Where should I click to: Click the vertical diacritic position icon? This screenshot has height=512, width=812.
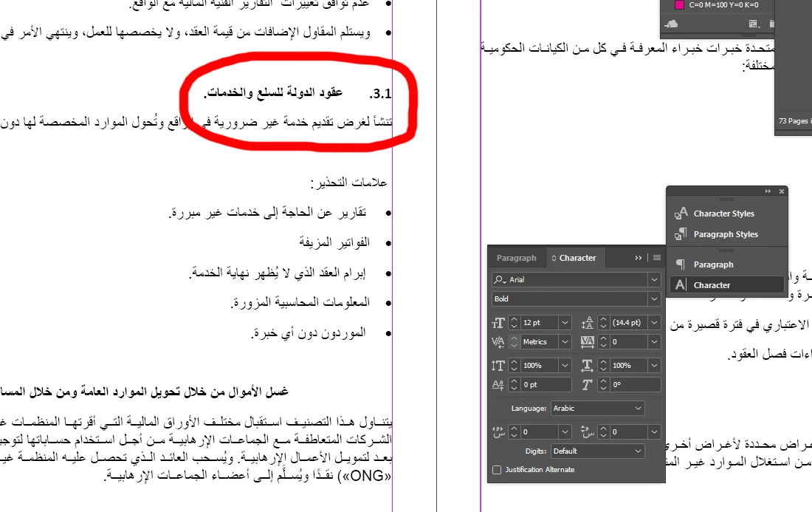tap(588, 431)
